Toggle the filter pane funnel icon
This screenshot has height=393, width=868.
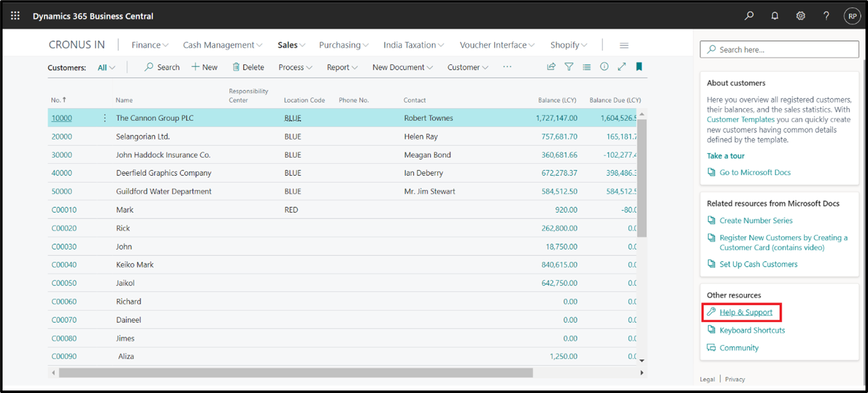pos(569,67)
